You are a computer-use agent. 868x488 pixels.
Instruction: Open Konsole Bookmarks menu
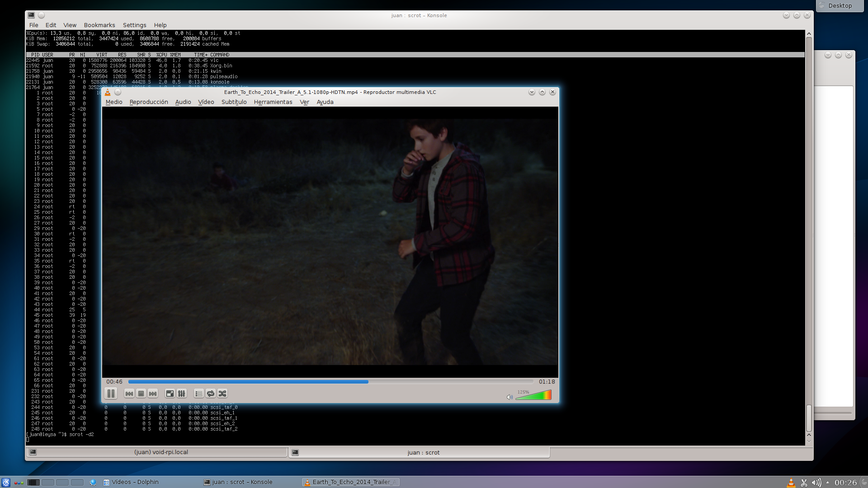click(99, 25)
